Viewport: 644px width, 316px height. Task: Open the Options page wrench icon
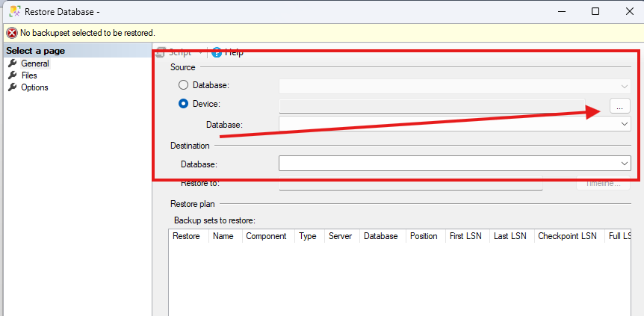[x=13, y=87]
